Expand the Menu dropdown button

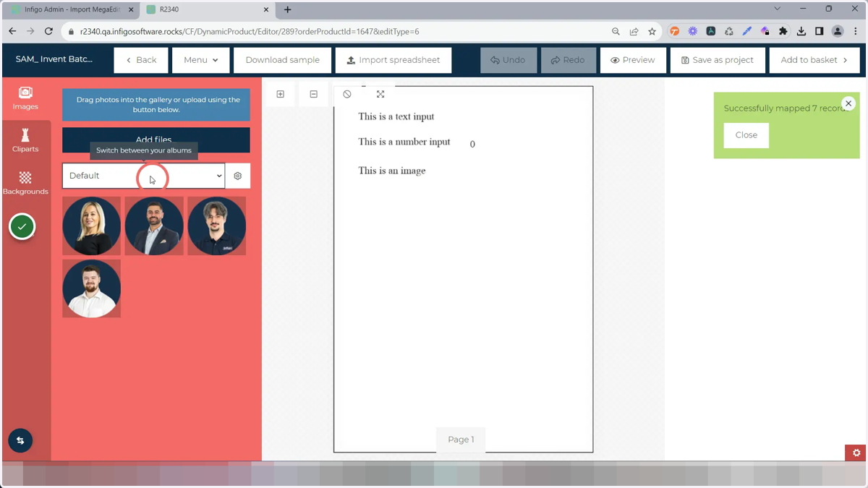point(200,60)
